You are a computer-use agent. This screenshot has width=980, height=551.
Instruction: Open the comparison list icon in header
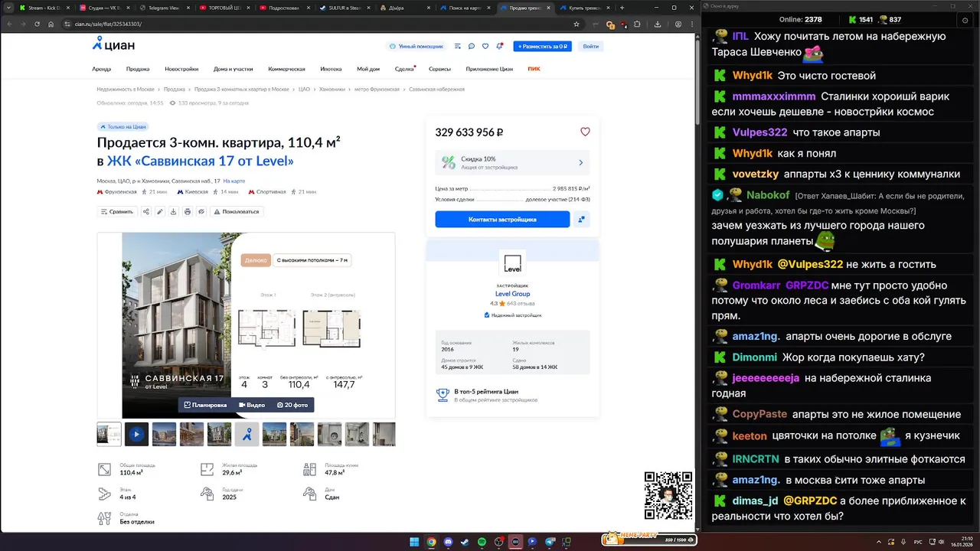(x=458, y=46)
